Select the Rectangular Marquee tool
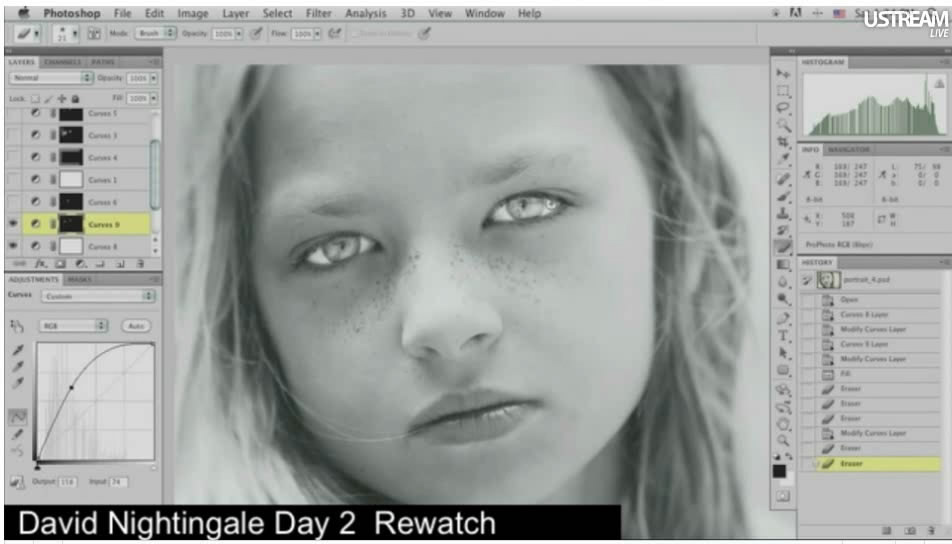This screenshot has width=952, height=544. [x=783, y=91]
